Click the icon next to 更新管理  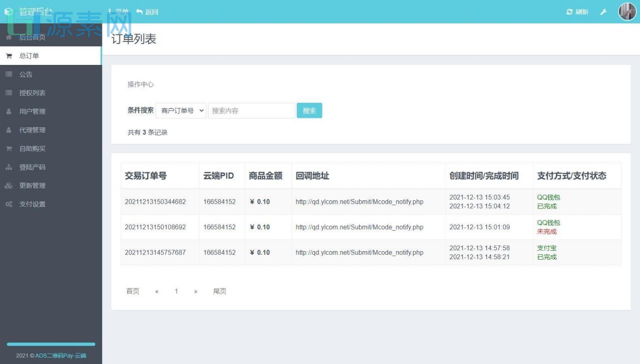(8, 185)
